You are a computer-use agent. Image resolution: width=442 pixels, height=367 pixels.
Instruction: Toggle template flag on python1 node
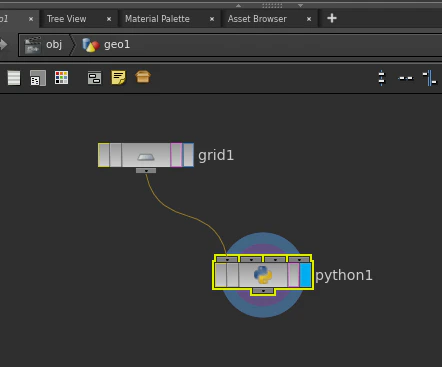click(293, 275)
